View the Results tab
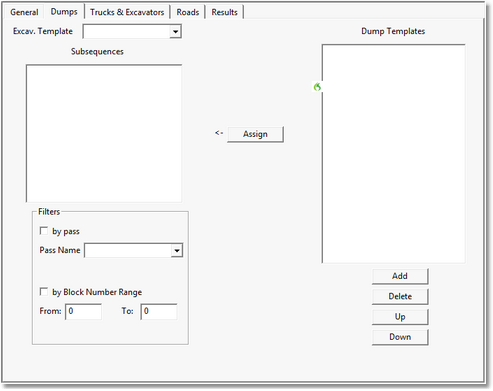 [224, 12]
